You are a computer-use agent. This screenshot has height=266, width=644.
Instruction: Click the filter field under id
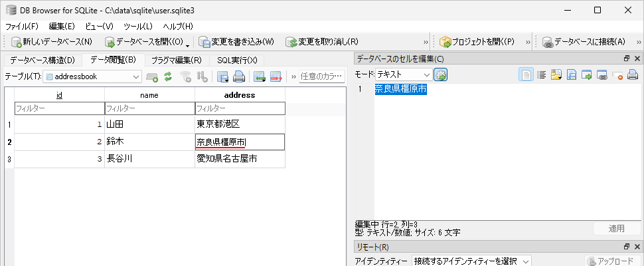point(59,108)
